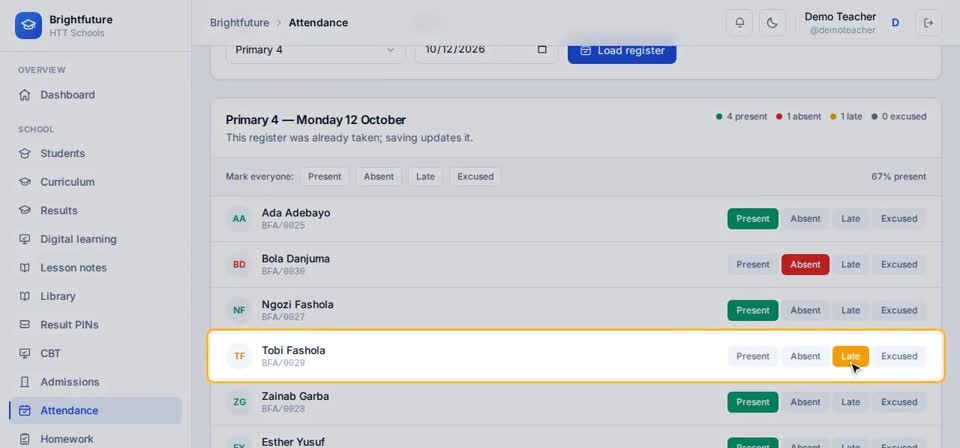The height and width of the screenshot is (448, 960).
Task: Click the Attendance calendar icon
Action: click(24, 411)
